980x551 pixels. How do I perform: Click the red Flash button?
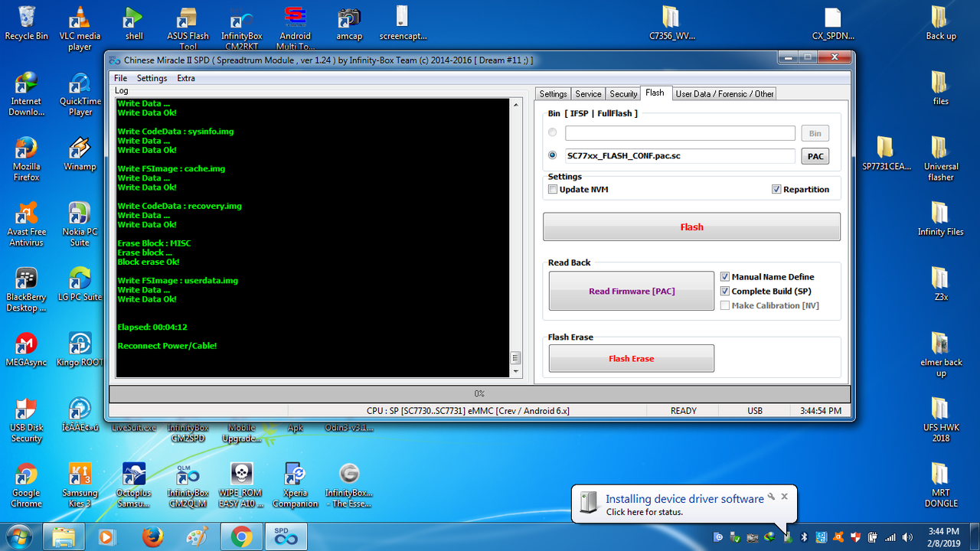[x=691, y=227]
